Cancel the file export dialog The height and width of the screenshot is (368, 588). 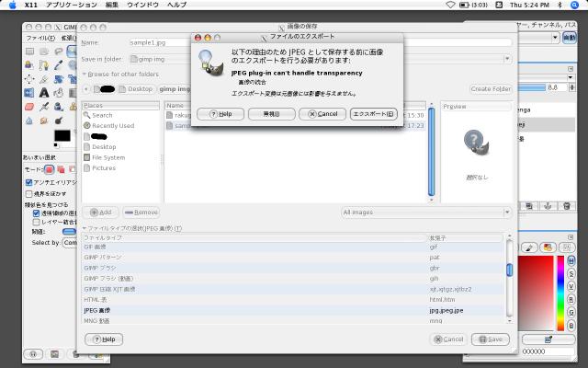pos(322,114)
